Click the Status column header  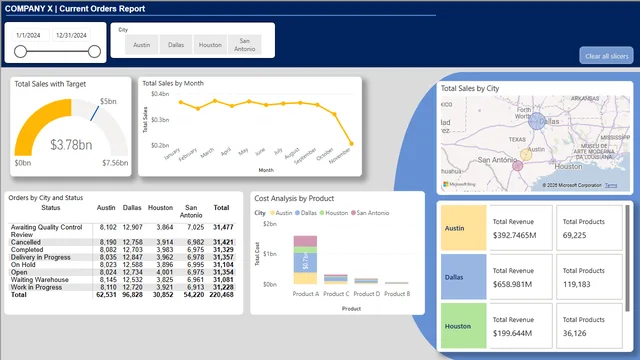51,208
